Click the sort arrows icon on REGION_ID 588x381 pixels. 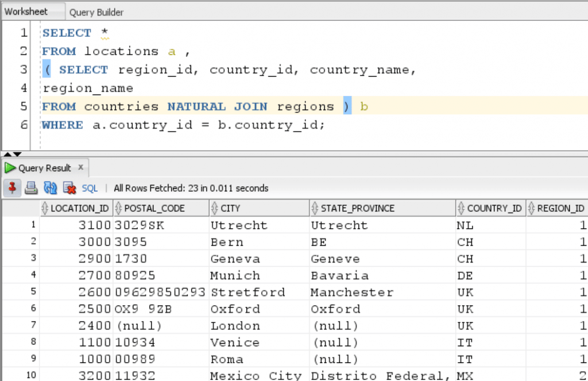(531, 209)
